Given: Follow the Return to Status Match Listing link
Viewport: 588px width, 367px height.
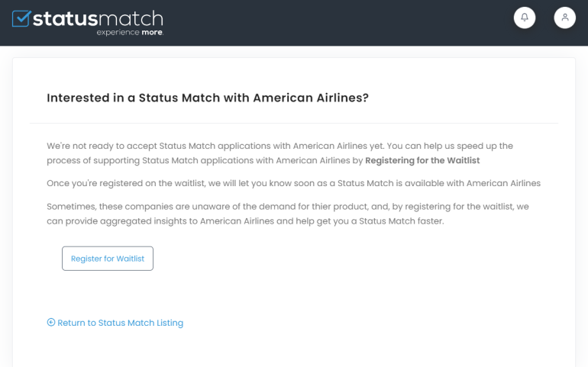Looking at the screenshot, I should pyautogui.click(x=120, y=323).
